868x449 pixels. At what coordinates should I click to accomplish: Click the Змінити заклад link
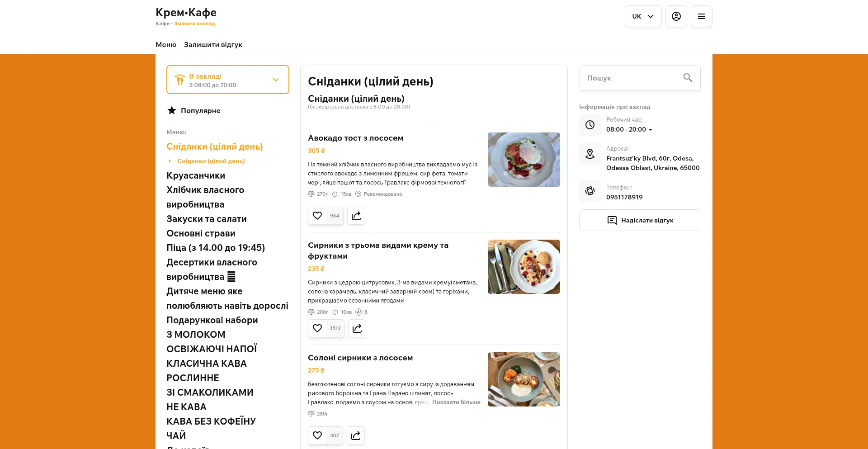tap(194, 24)
